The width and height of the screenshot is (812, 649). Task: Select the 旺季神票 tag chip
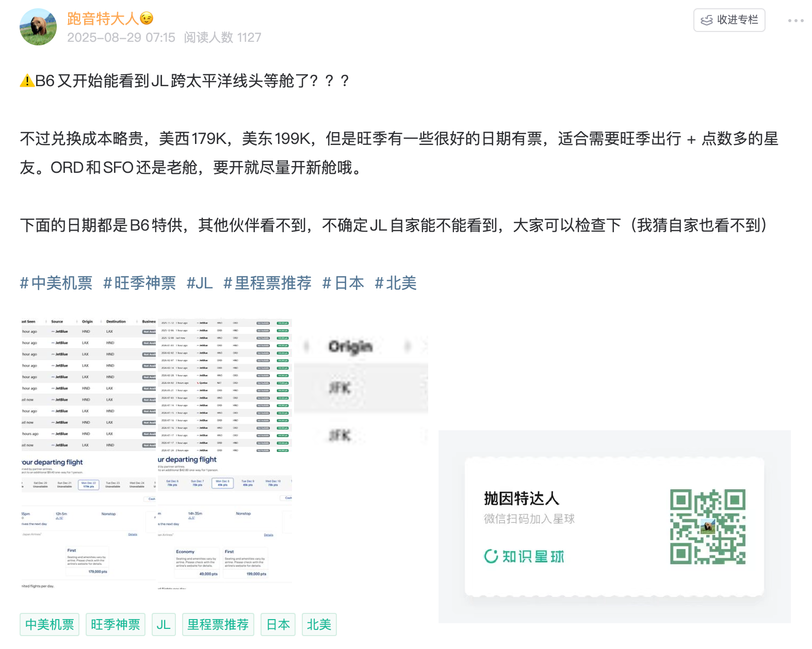pos(116,624)
